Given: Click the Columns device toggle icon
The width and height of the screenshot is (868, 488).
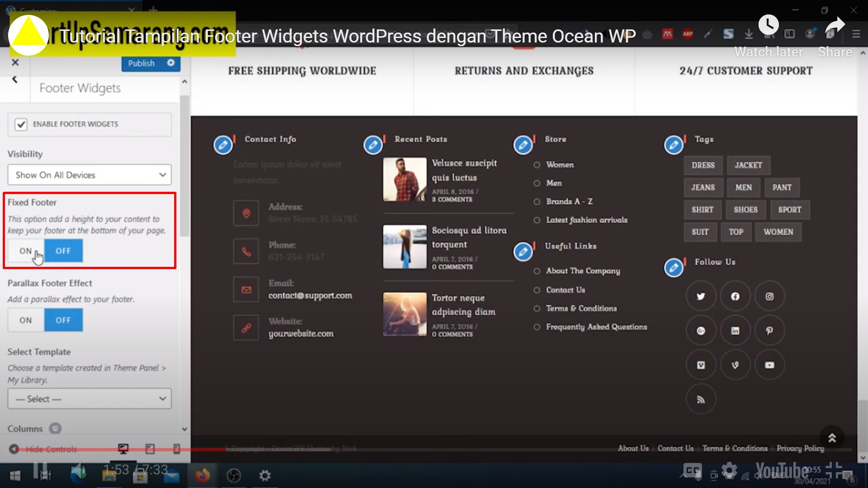Looking at the screenshot, I should coord(55,428).
